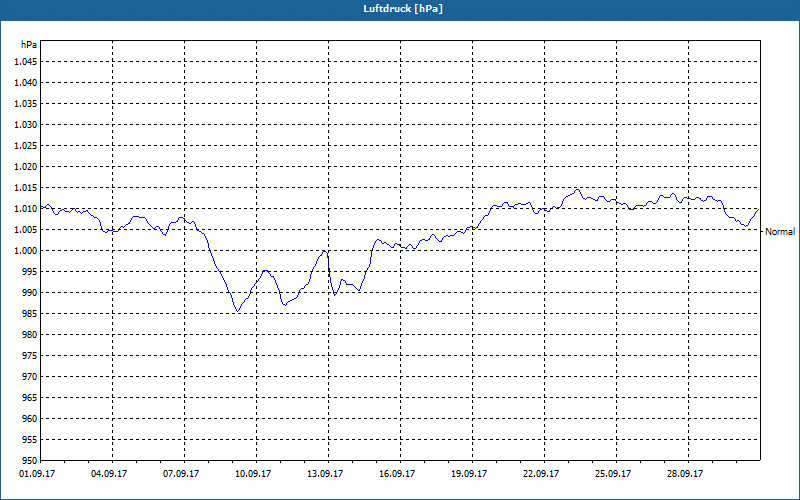This screenshot has height=500, width=800.
Task: Click the 1.030 axis label
Action: (26, 124)
